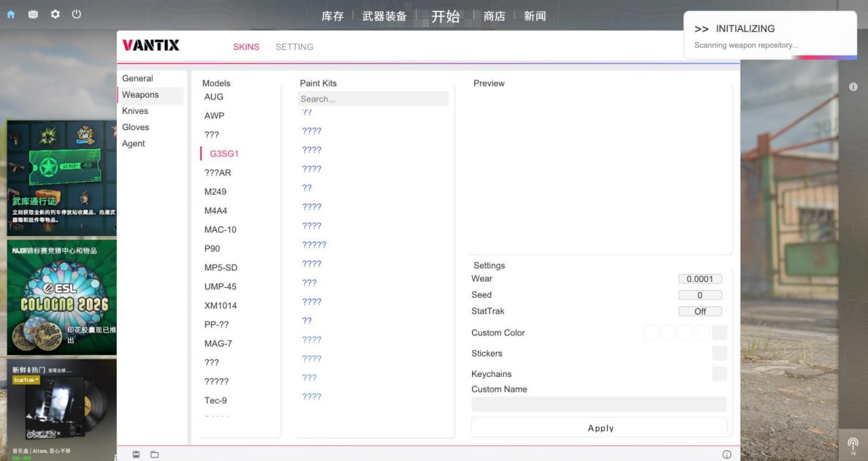The height and width of the screenshot is (461, 868).
Task: Select M249 in Models list
Action: 215,192
